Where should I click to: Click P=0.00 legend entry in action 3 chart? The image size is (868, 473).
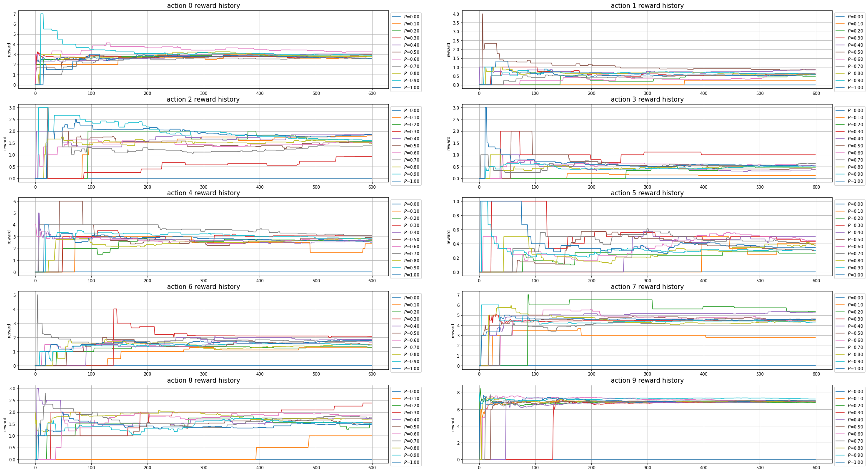coord(855,110)
